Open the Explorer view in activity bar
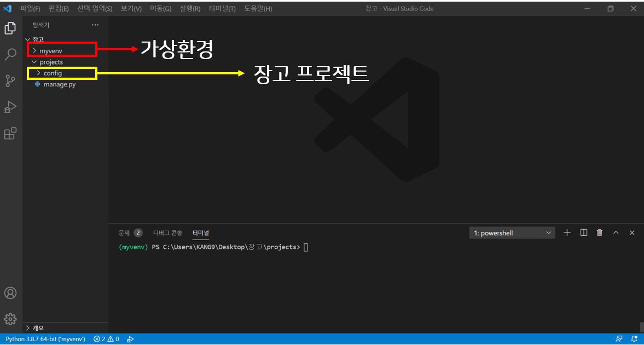 click(x=10, y=28)
